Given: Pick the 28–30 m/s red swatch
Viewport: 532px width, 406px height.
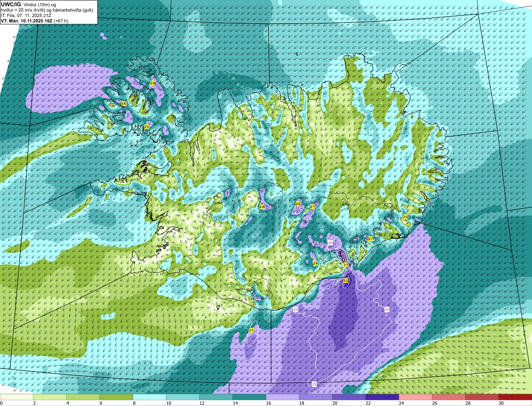Looking at the screenshot, I should coord(482,397).
